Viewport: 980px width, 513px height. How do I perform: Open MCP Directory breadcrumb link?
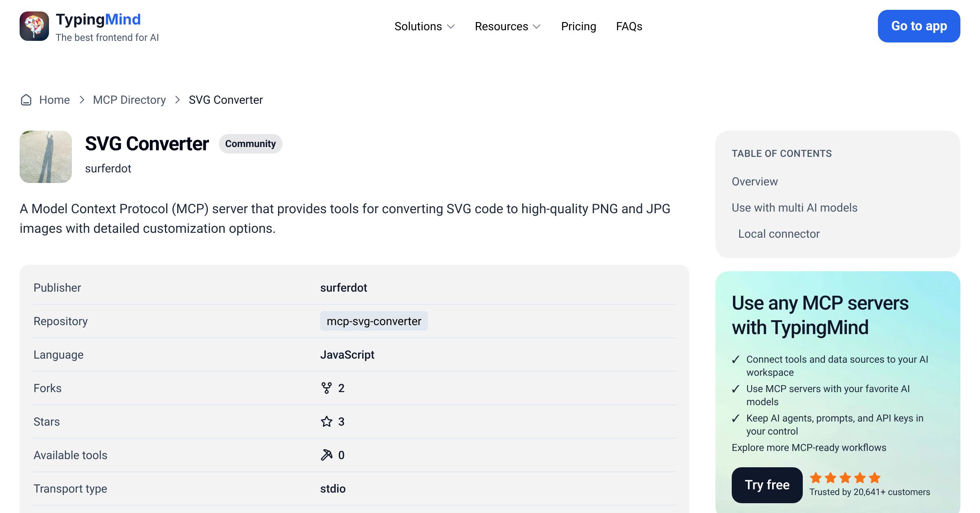[129, 100]
